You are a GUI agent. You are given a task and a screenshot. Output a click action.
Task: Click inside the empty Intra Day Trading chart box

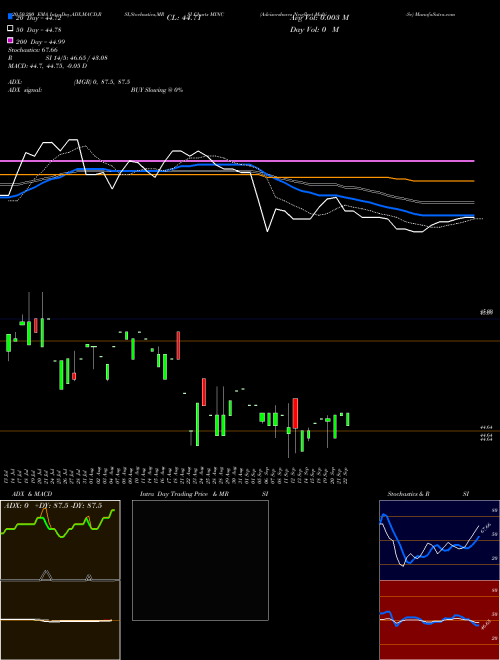[200, 560]
